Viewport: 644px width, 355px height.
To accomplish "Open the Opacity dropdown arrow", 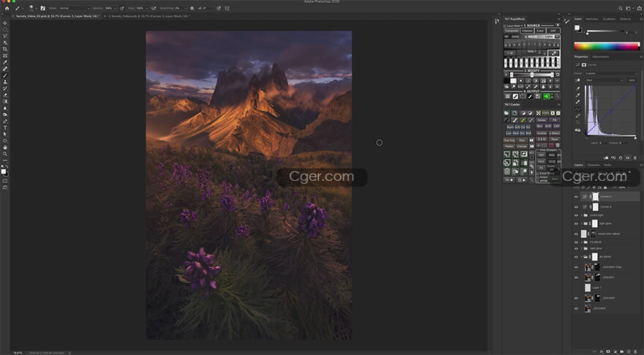I will 115,8.
